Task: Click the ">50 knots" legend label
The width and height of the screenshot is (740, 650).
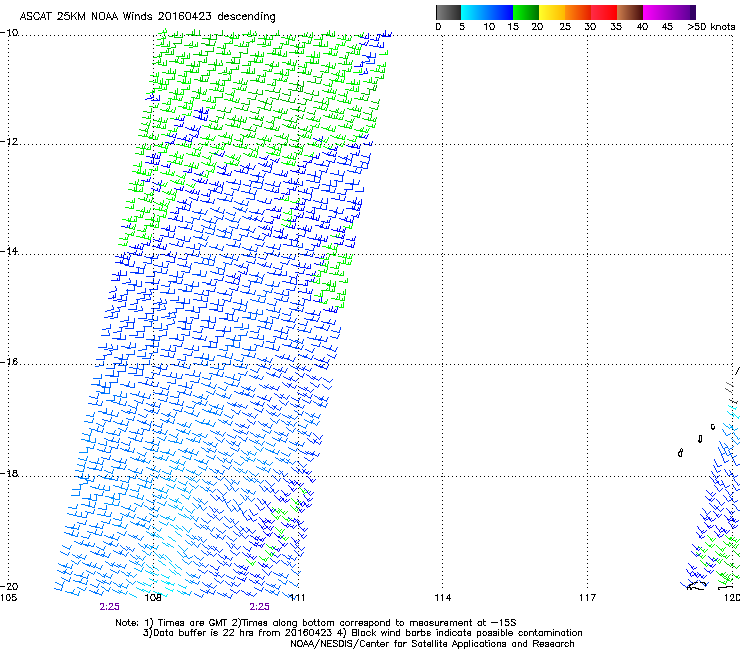Action: (x=712, y=27)
